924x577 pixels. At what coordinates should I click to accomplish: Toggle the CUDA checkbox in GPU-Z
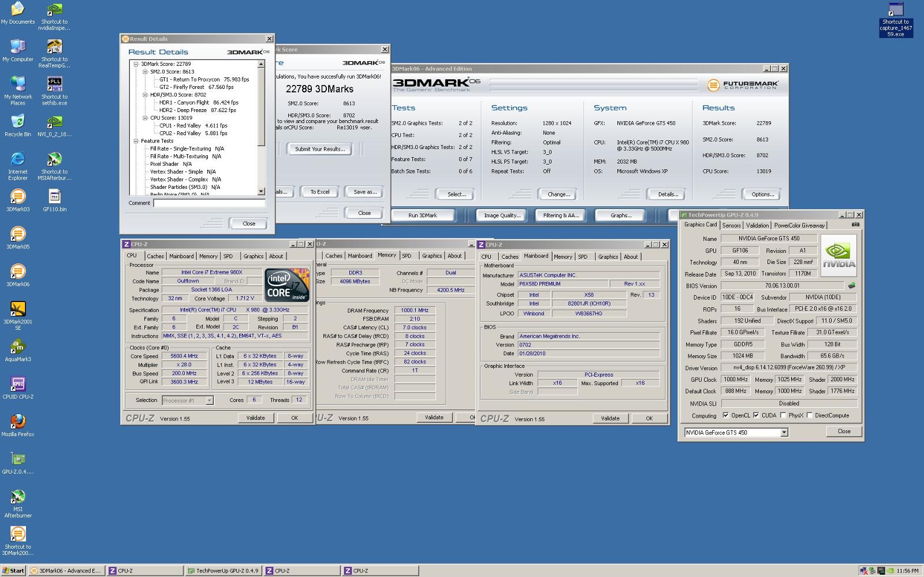click(756, 415)
